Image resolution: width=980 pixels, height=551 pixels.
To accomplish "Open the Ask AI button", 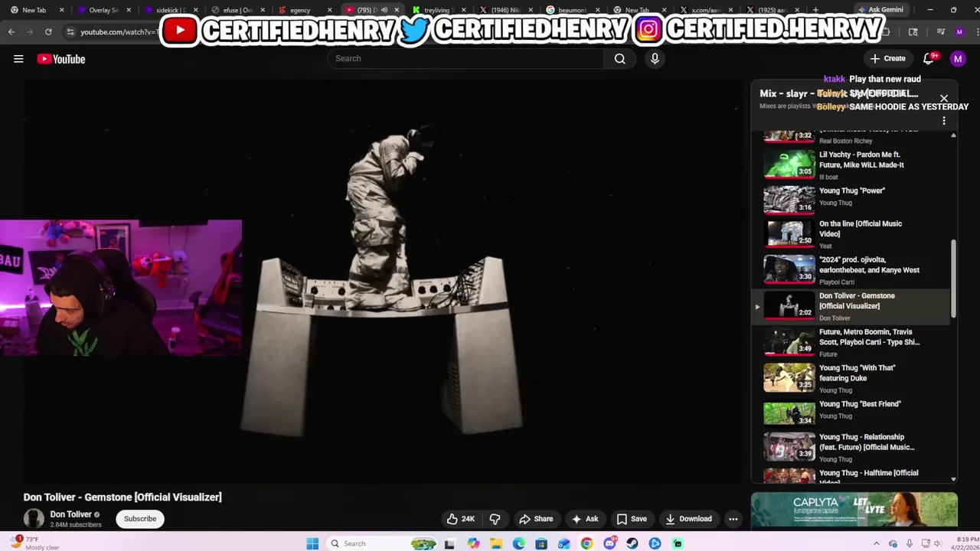I will coord(584,519).
